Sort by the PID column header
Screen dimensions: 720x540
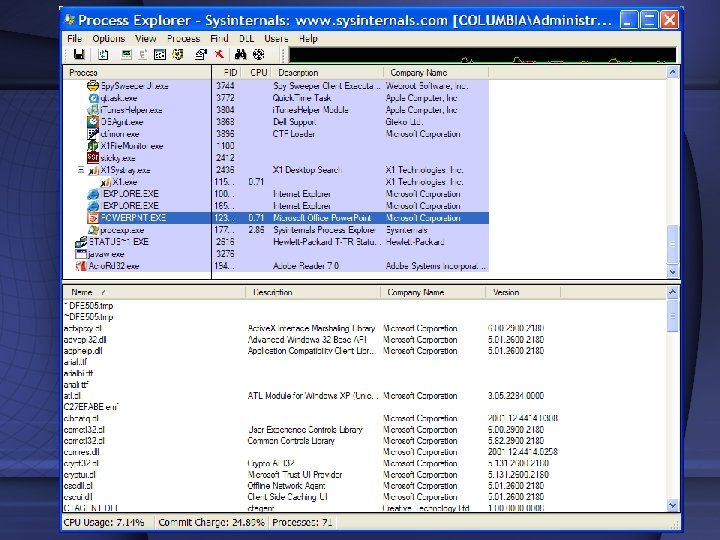coord(227,73)
